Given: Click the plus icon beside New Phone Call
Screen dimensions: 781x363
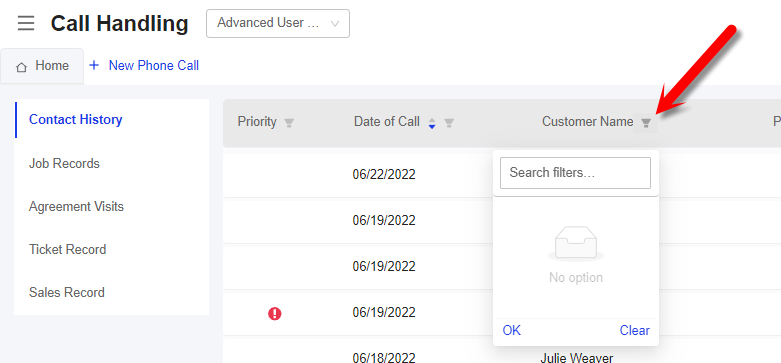Looking at the screenshot, I should click(x=94, y=65).
